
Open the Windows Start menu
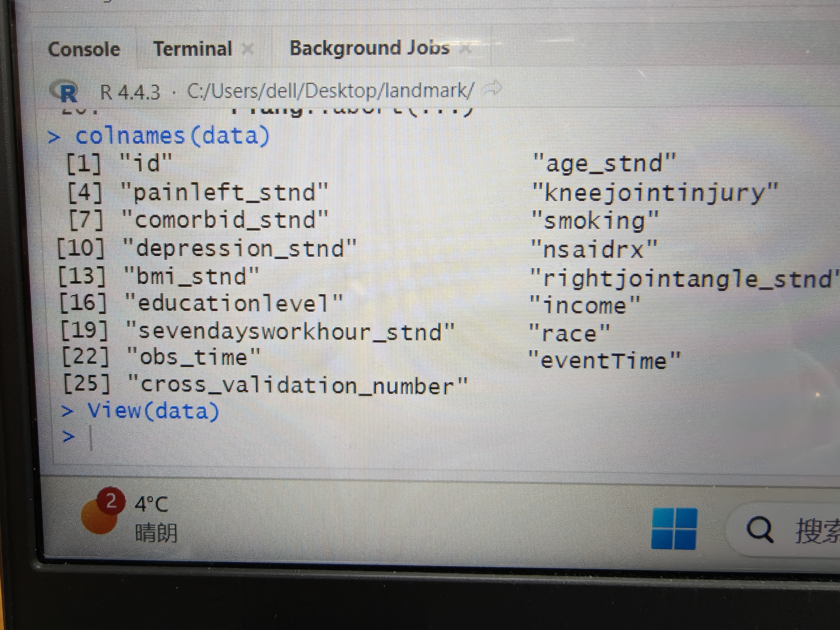[x=674, y=528]
